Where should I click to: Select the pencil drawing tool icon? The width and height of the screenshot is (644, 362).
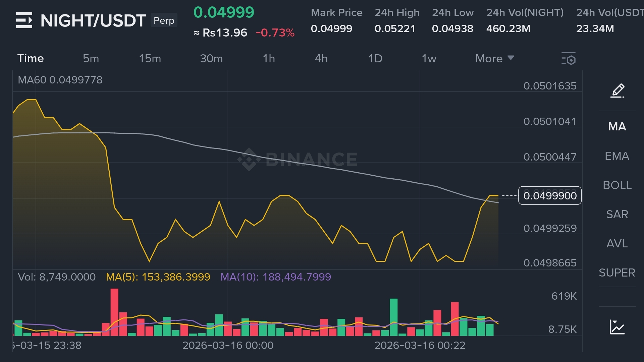(617, 91)
